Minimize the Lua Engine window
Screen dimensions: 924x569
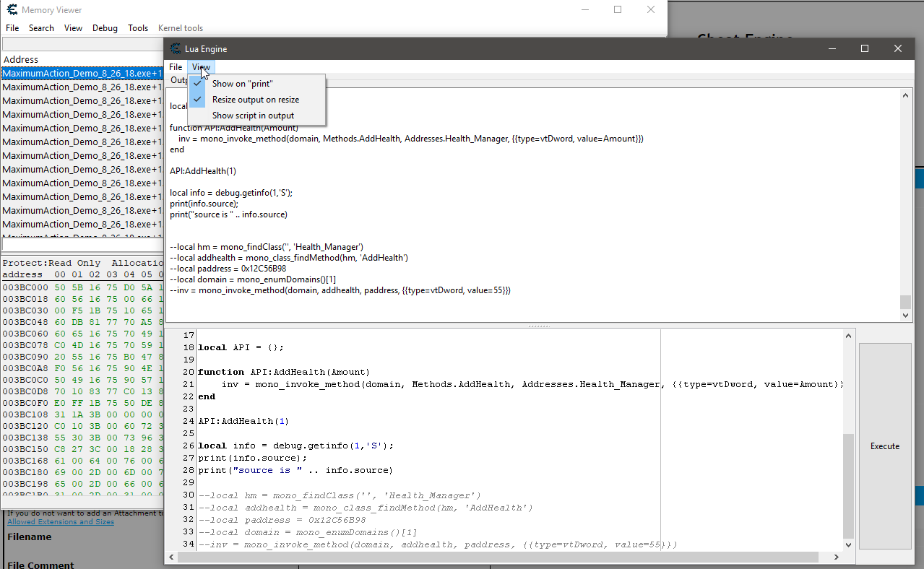coord(832,49)
